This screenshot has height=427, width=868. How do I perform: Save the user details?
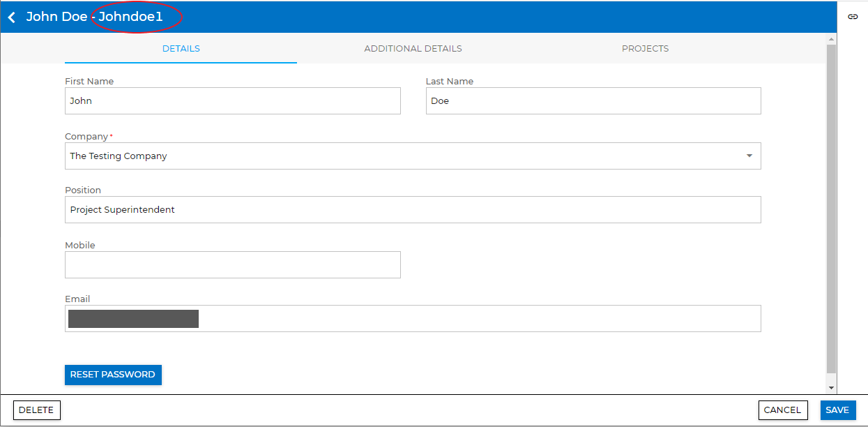pyautogui.click(x=837, y=410)
